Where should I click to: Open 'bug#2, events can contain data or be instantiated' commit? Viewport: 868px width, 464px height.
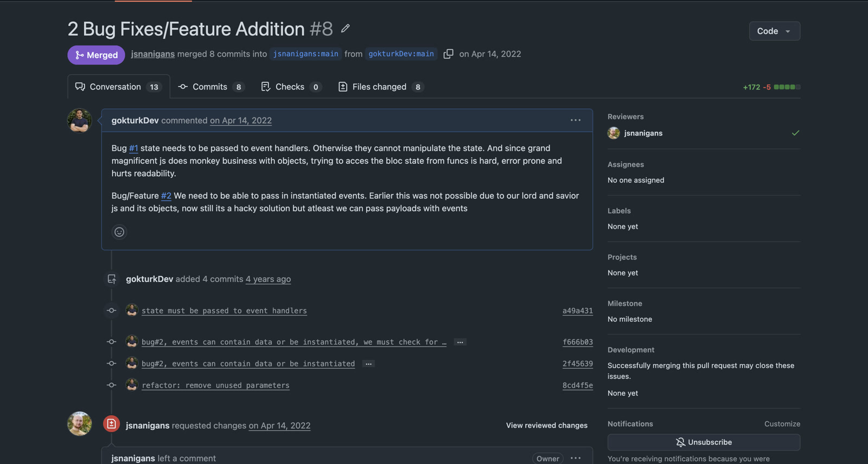[x=248, y=364]
